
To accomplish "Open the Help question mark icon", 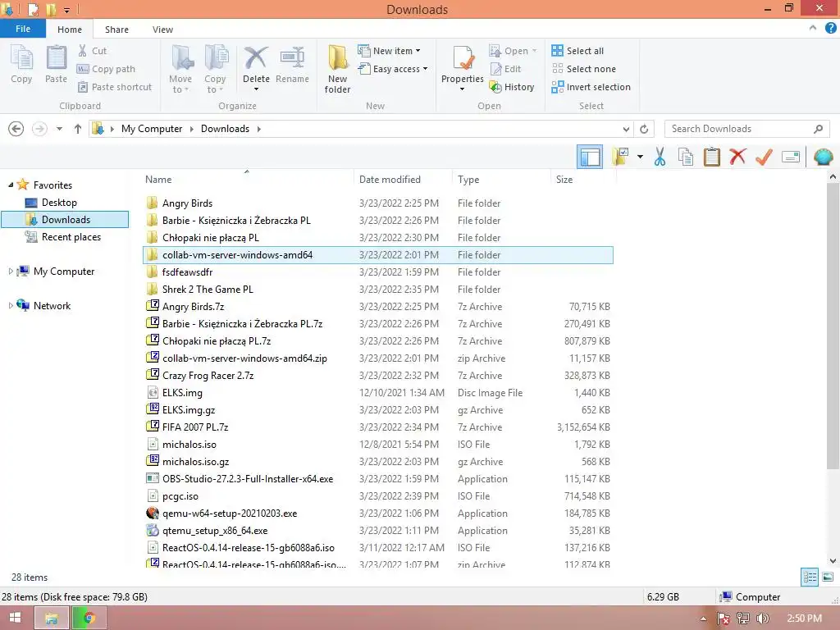I will (830, 29).
